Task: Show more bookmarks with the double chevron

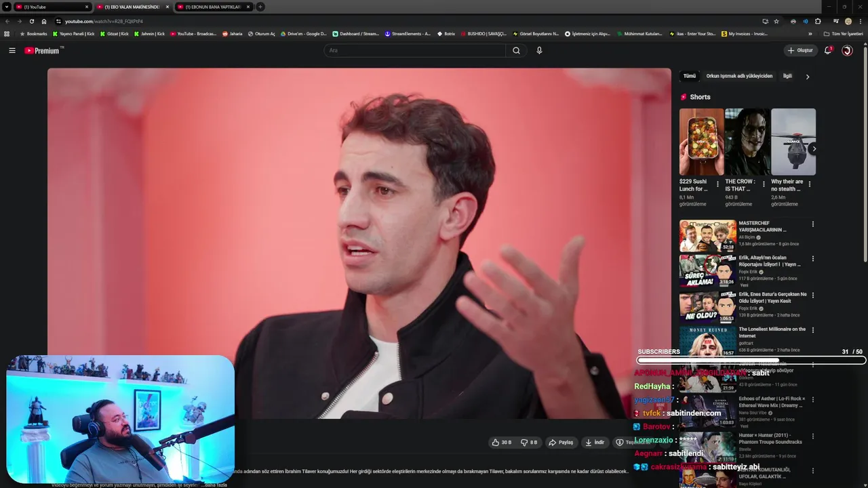Action: (810, 33)
